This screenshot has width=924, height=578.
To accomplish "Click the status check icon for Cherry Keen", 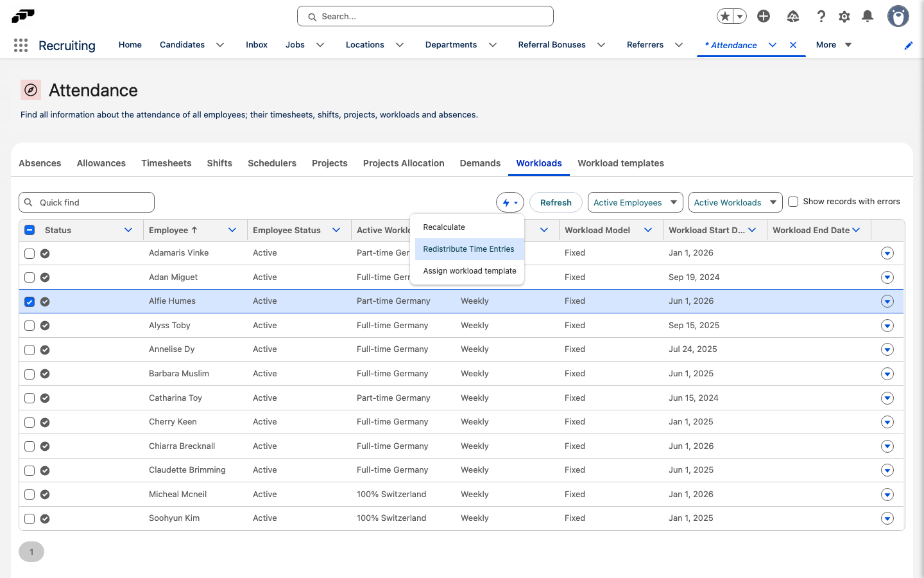I will tap(45, 422).
